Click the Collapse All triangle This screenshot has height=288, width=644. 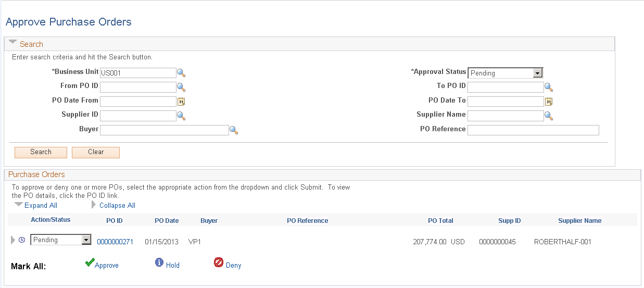[x=94, y=205]
